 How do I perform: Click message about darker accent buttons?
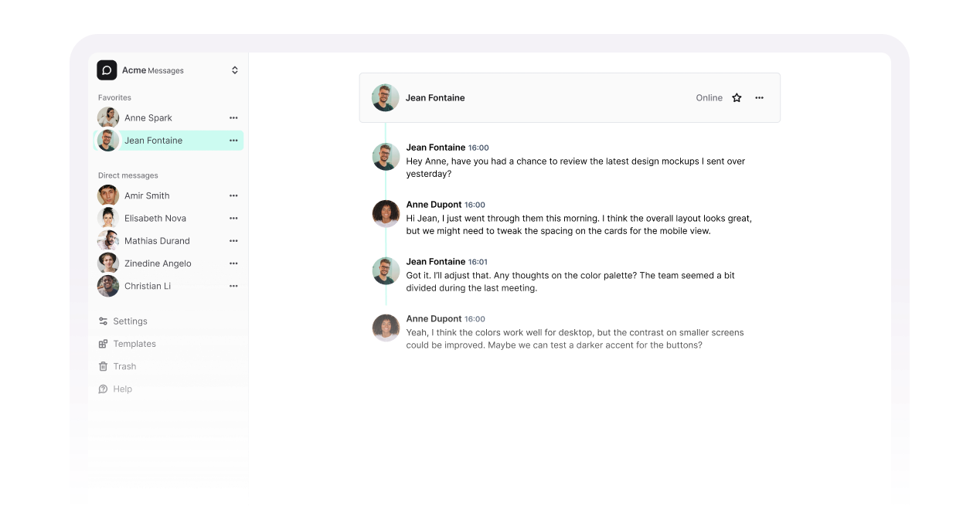pos(575,339)
